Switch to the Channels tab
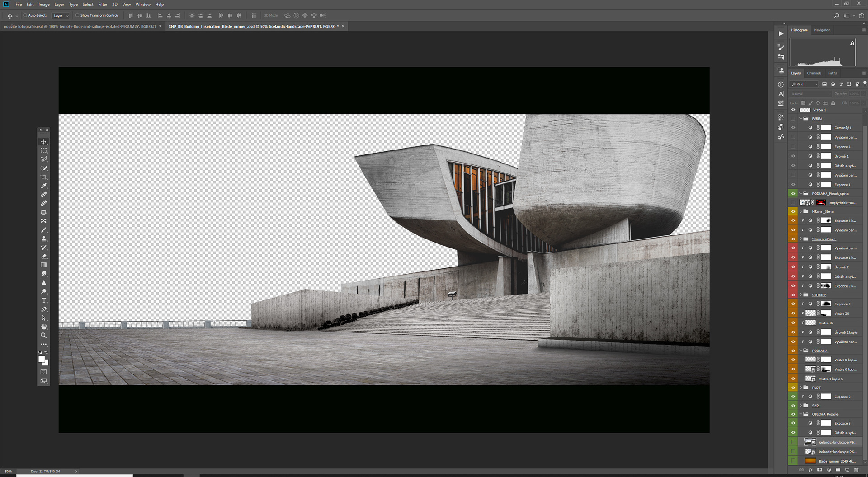The width and height of the screenshot is (868, 477). [814, 73]
